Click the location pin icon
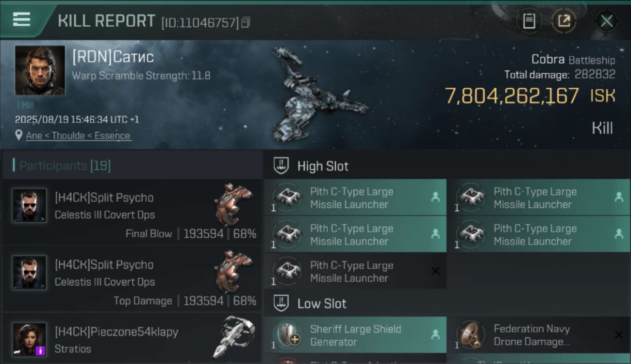The height and width of the screenshot is (364, 631). (x=19, y=135)
